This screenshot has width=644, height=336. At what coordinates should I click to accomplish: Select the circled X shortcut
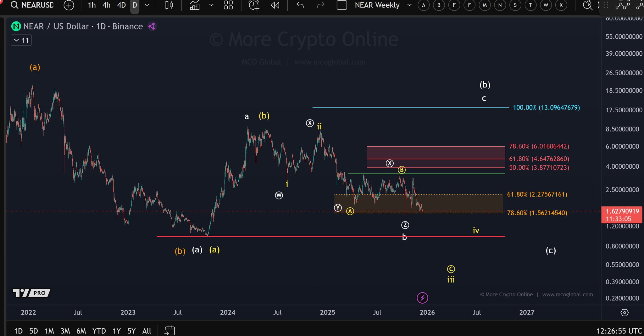[561, 5]
